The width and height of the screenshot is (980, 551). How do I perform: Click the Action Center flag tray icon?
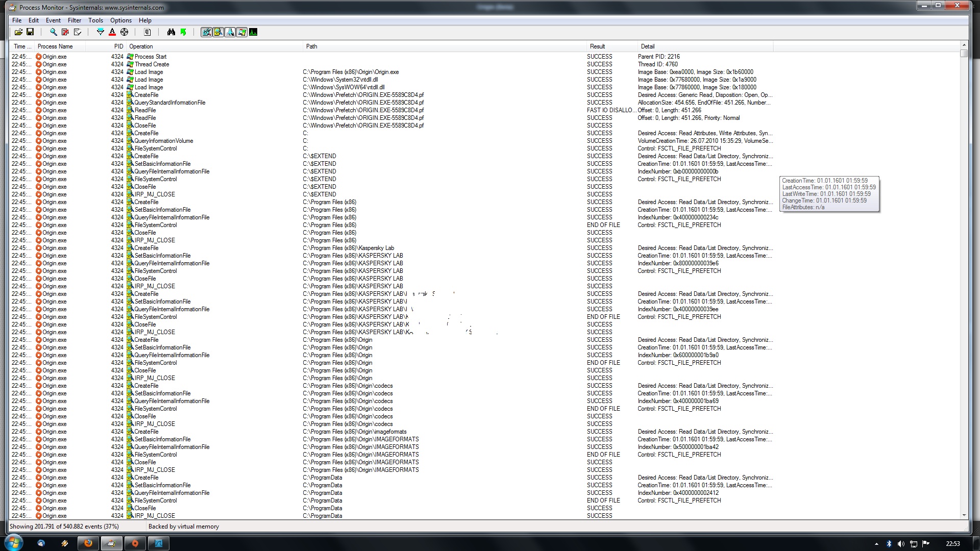coord(926,544)
